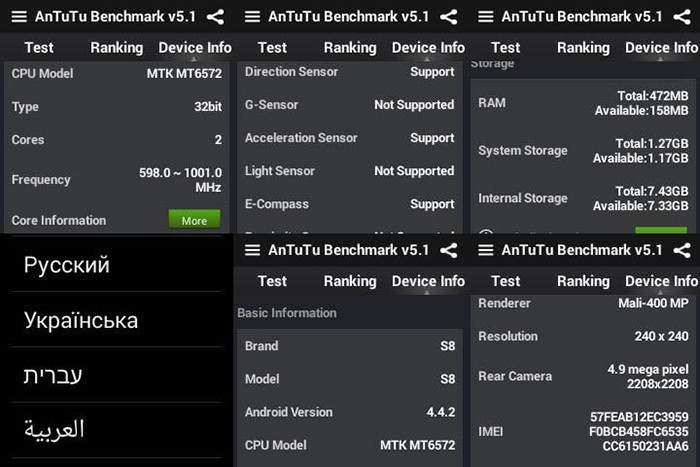Tap share icon in the System Storage panel
700x467 pixels.
click(682, 17)
